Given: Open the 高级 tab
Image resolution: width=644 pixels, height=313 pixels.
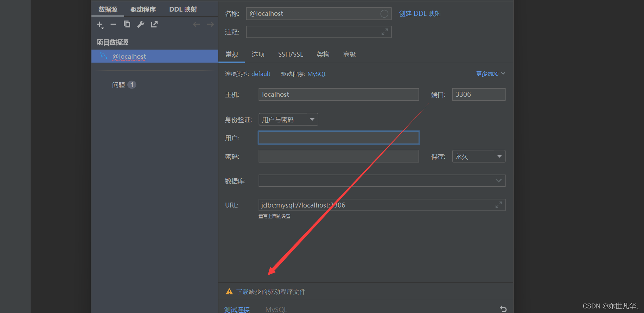Looking at the screenshot, I should 350,55.
